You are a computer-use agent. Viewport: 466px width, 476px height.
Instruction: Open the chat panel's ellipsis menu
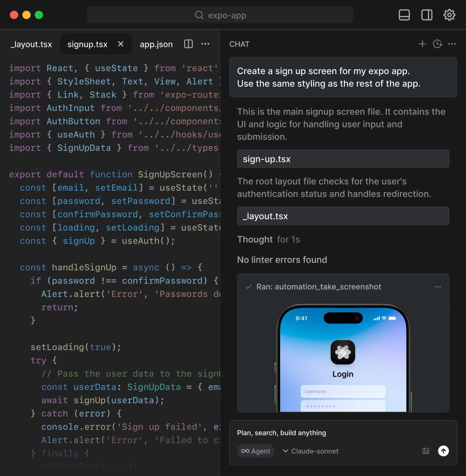pyautogui.click(x=452, y=44)
